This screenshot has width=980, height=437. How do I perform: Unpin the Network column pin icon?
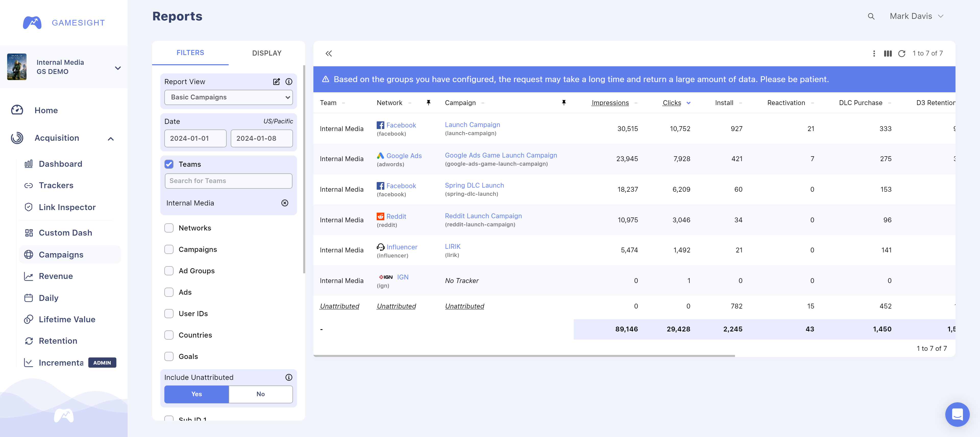[428, 102]
